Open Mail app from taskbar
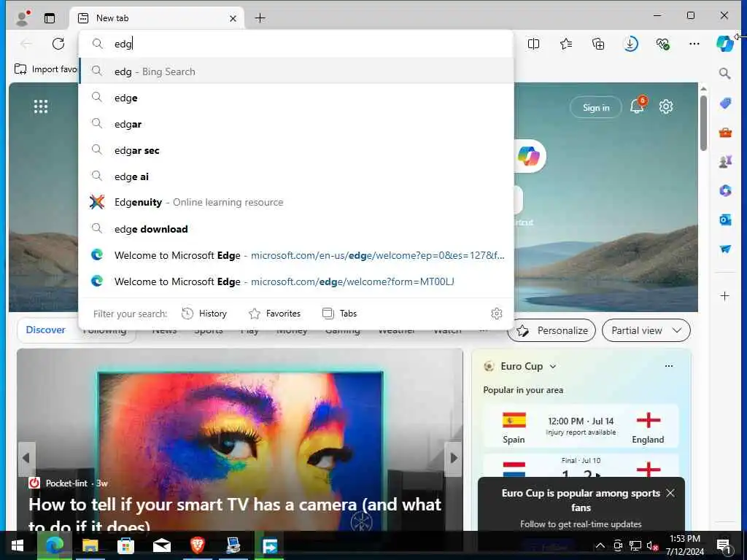747x560 pixels. coord(161,545)
